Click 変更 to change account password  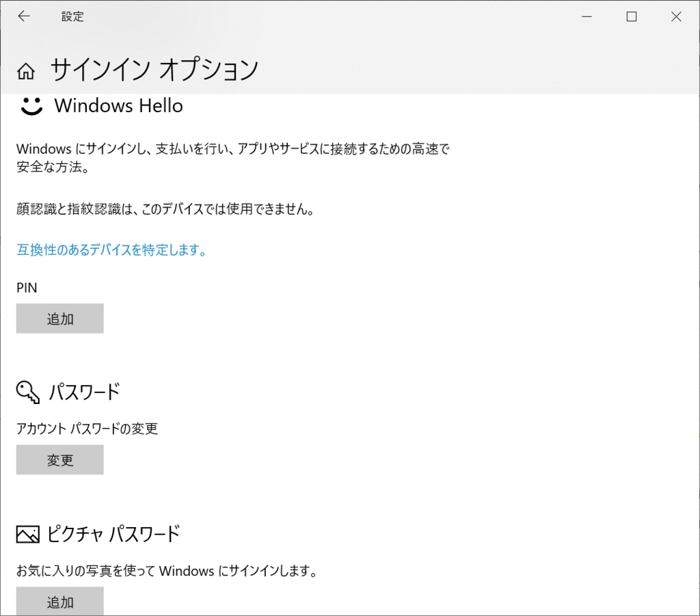[60, 459]
